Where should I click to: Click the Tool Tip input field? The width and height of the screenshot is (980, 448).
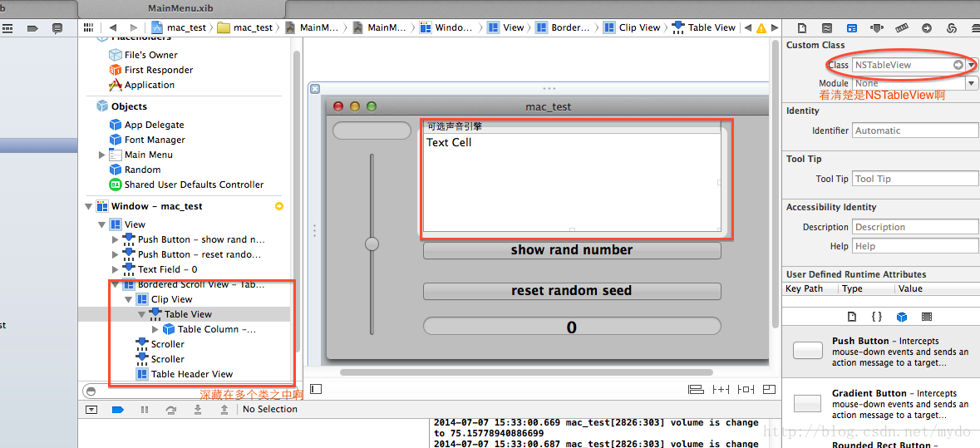tap(916, 179)
